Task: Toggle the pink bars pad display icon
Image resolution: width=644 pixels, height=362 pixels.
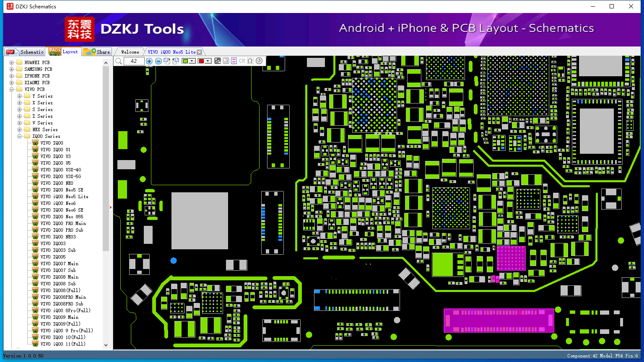Action: click(x=234, y=61)
